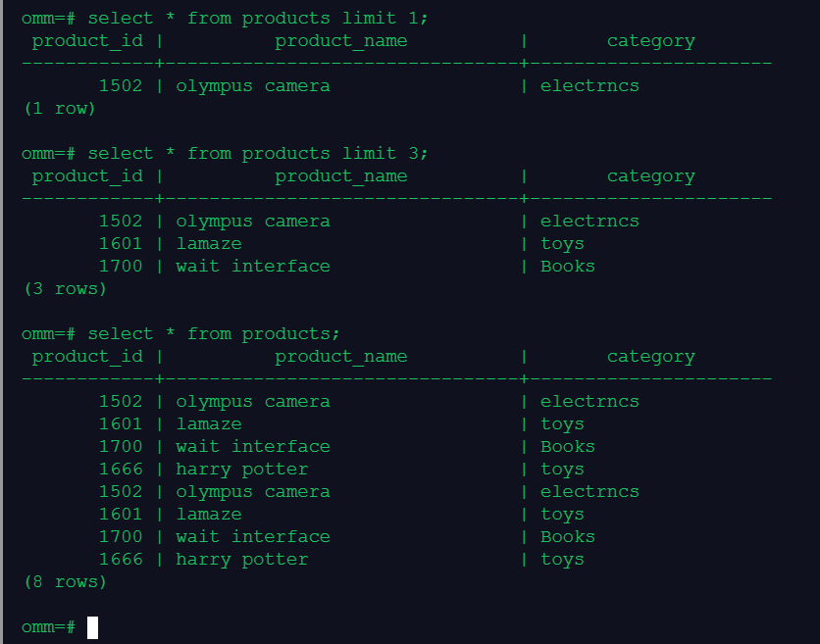Click the empty omm=# prompt at the bottom

(48, 627)
